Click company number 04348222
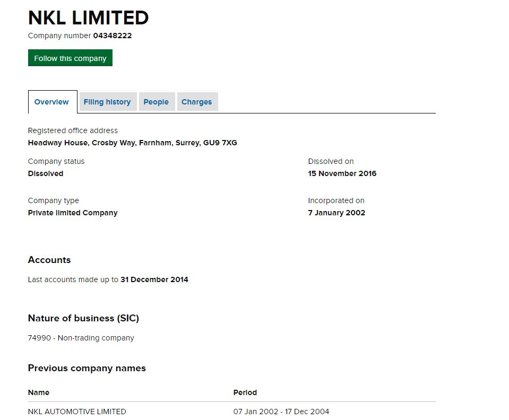This screenshot has width=509, height=420. [113, 36]
